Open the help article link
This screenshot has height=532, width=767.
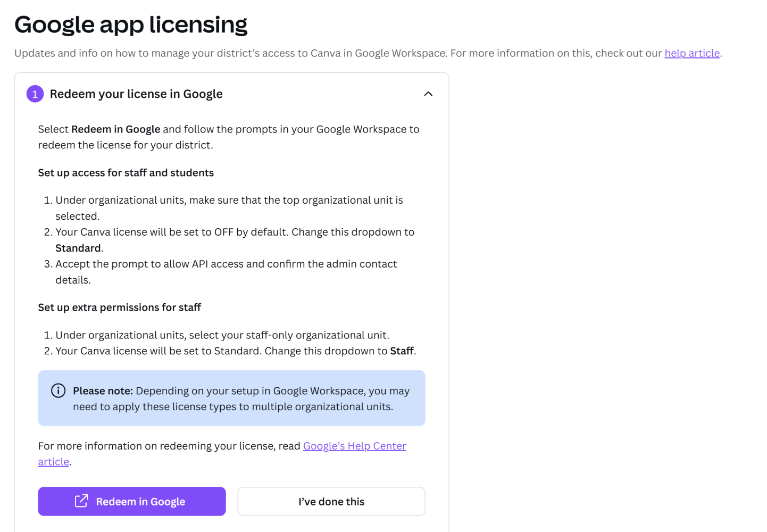click(x=692, y=53)
